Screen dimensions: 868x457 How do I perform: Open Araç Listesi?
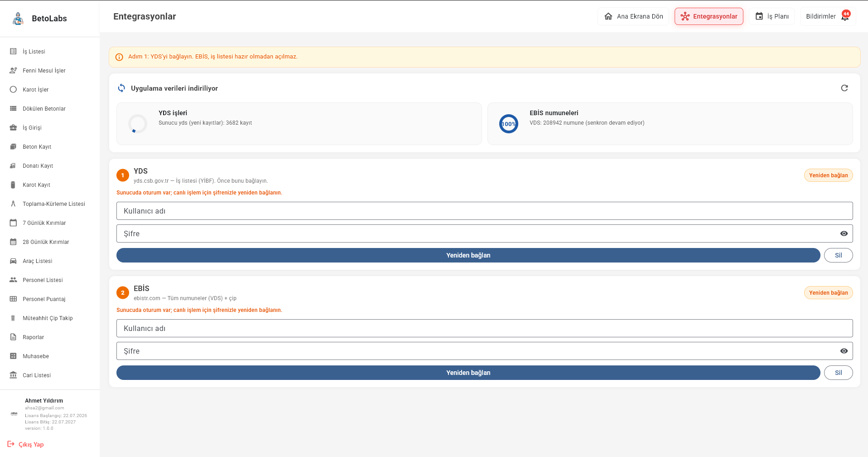point(50,261)
